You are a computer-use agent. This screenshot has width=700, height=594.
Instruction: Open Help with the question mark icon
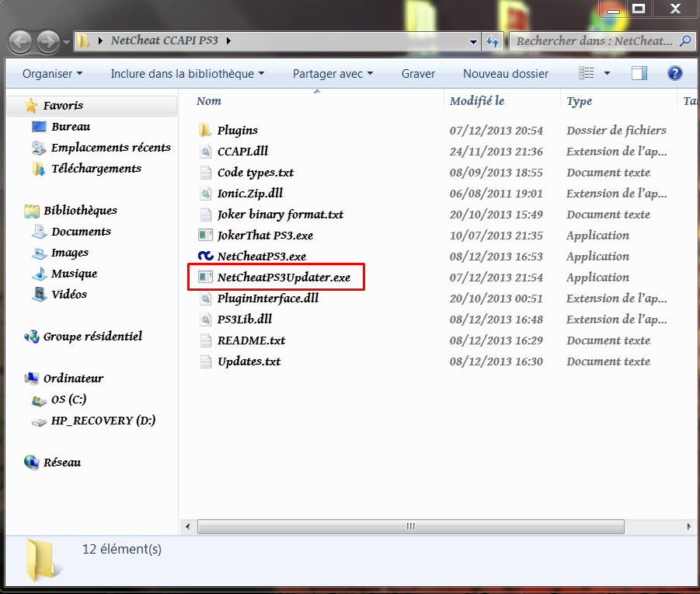tap(674, 73)
